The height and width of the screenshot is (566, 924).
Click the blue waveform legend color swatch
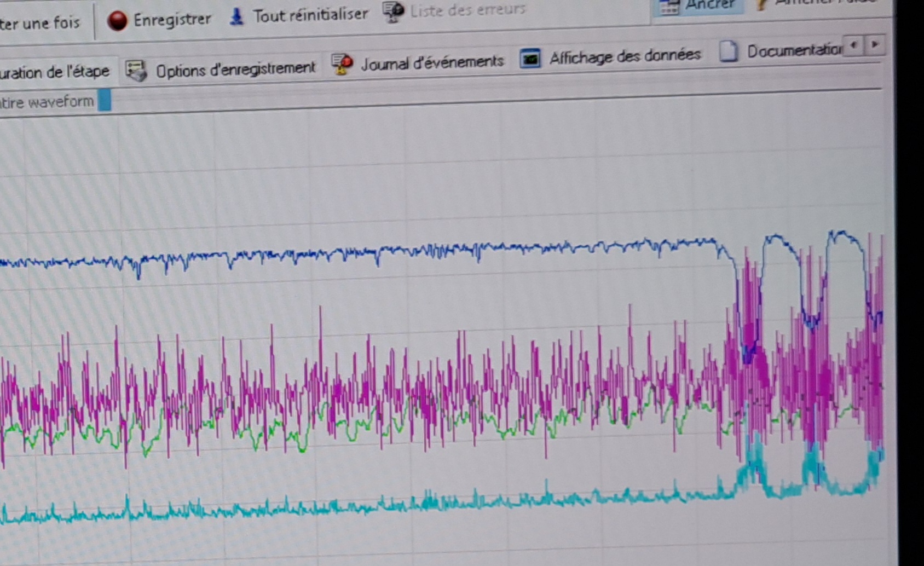104,101
